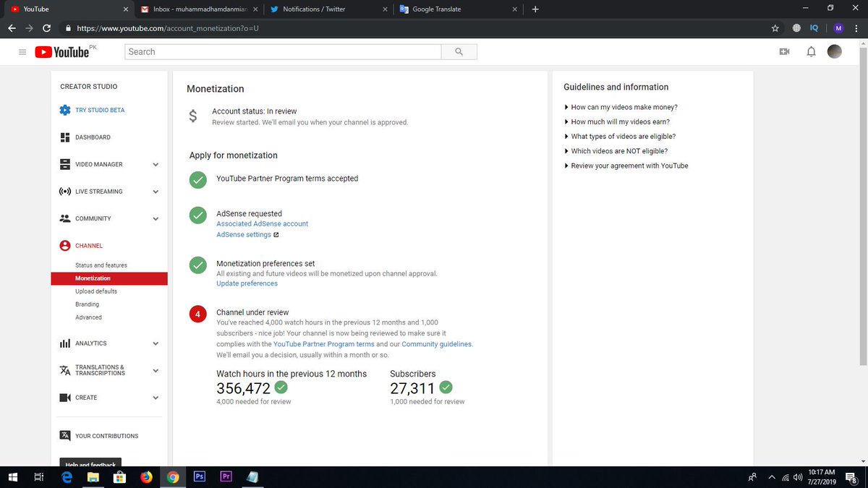Click the Update preferences link
Screen dimensions: 868x488
(247, 283)
